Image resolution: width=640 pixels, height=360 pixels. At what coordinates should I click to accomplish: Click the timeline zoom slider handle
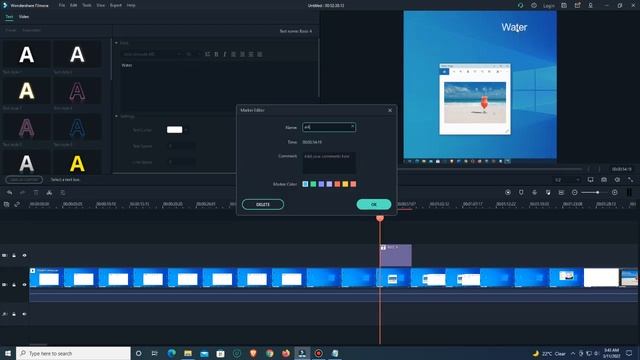click(x=598, y=192)
